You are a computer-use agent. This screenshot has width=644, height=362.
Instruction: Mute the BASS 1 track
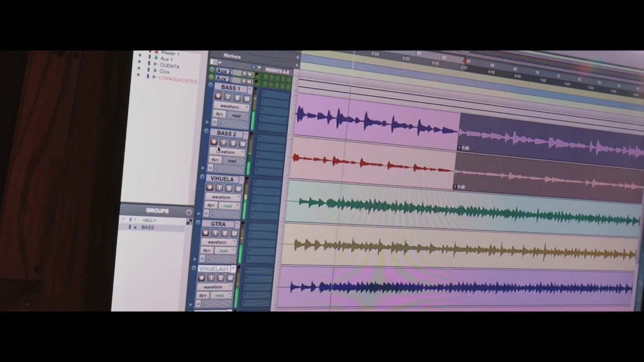pos(246,99)
